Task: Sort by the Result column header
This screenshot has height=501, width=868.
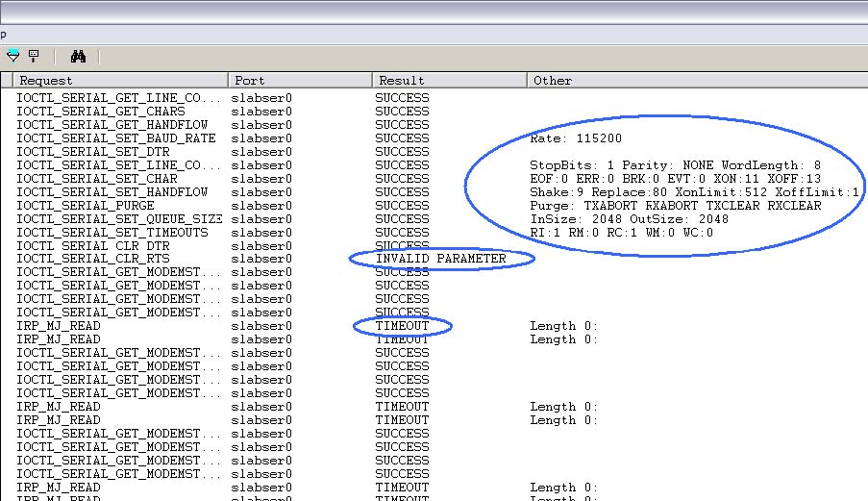Action: click(448, 81)
